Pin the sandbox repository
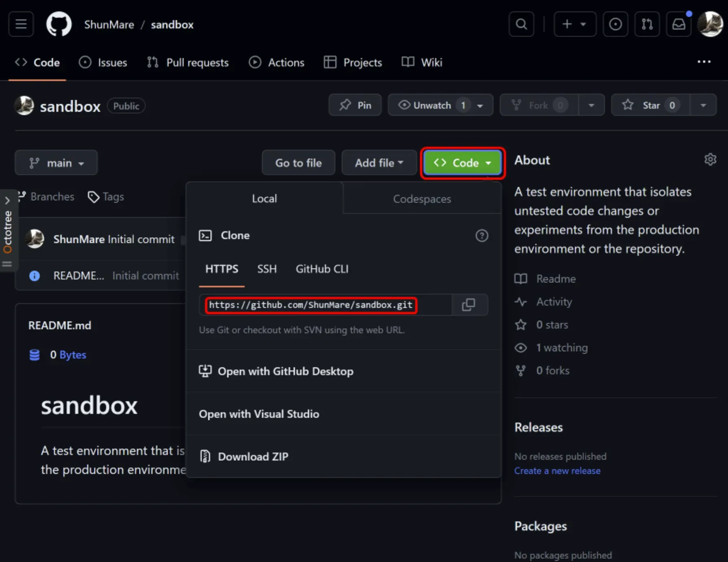The image size is (728, 562). tap(355, 105)
